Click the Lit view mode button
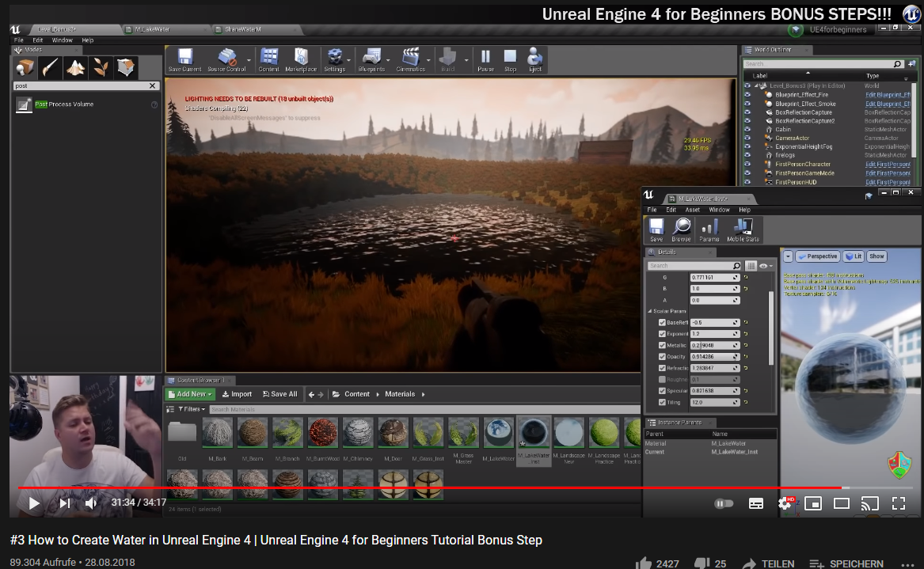Image resolution: width=924 pixels, height=569 pixels. 853,256
